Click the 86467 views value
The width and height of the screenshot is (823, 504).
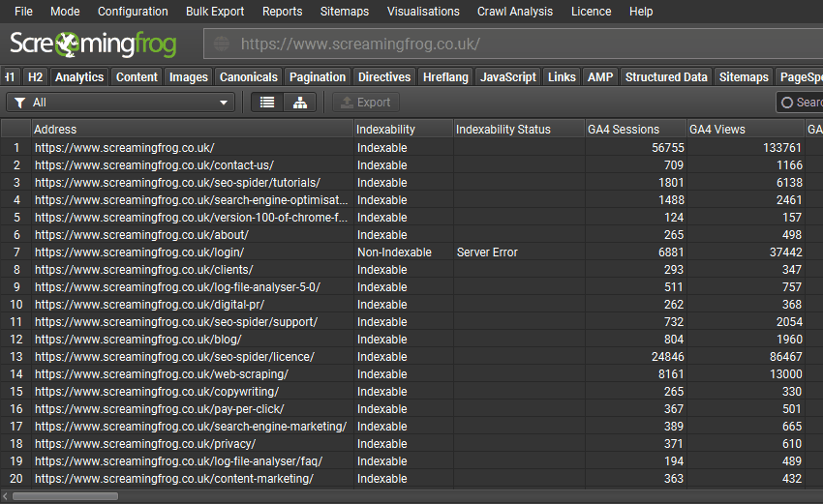(x=786, y=357)
